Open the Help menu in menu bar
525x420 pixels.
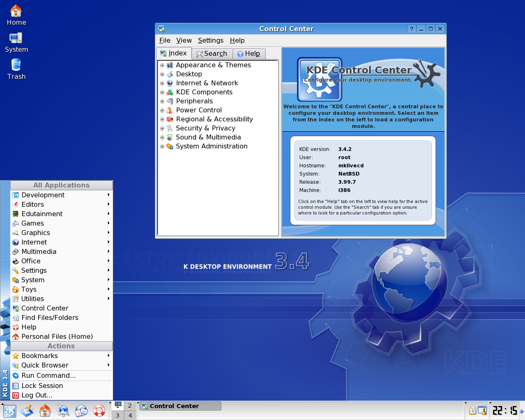(x=237, y=40)
